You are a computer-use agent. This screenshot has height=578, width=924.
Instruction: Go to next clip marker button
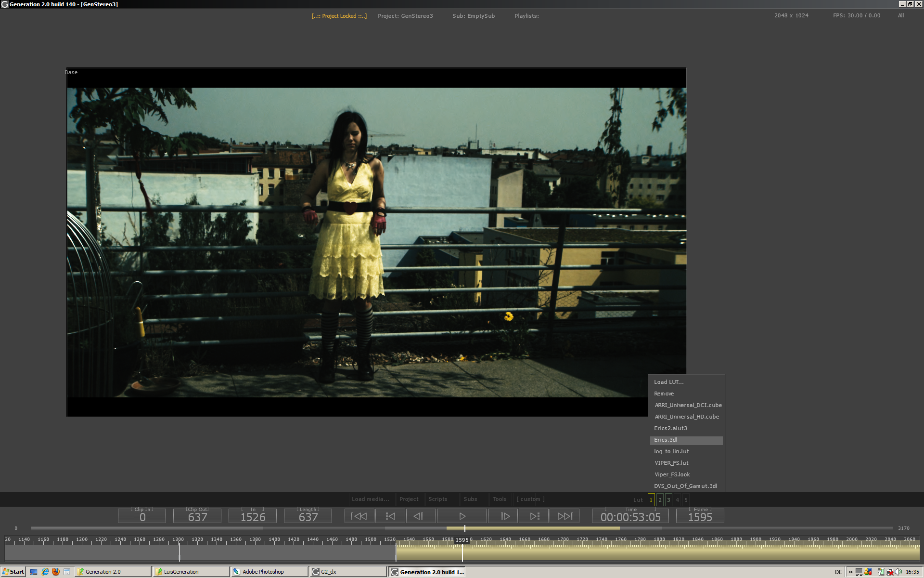534,516
